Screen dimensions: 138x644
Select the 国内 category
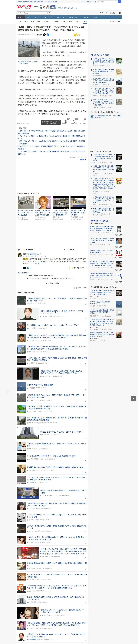(x=26, y=21)
